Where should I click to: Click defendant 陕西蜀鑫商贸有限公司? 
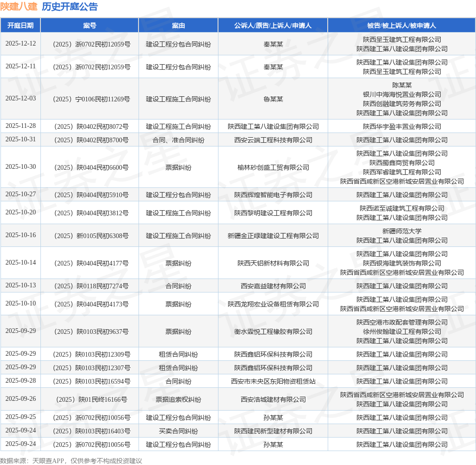pos(402,163)
